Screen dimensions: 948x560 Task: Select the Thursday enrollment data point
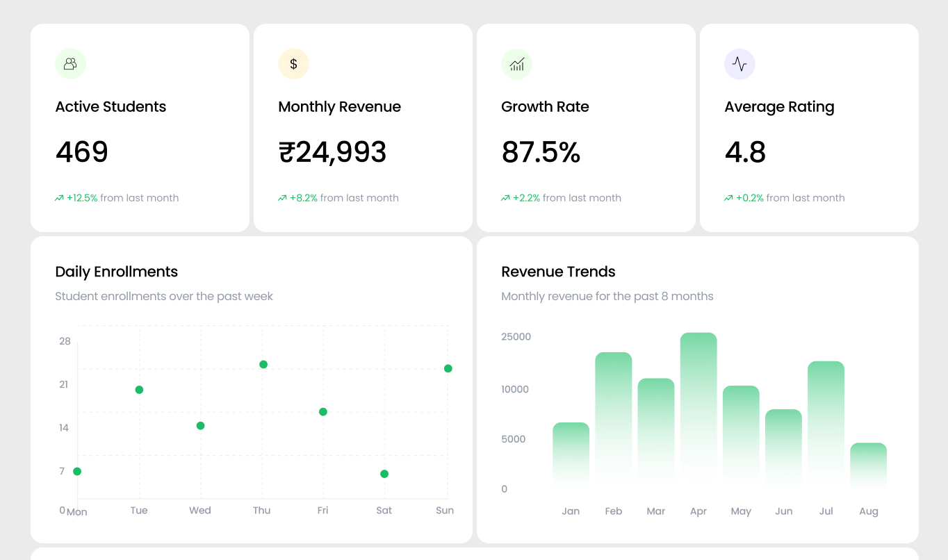click(x=263, y=363)
